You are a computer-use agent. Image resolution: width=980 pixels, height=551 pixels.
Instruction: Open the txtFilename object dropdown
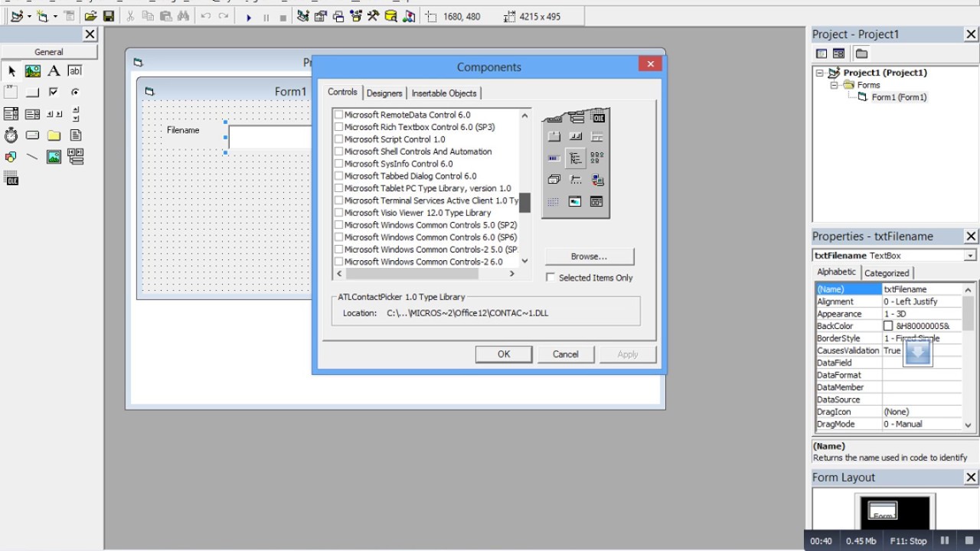coord(970,256)
